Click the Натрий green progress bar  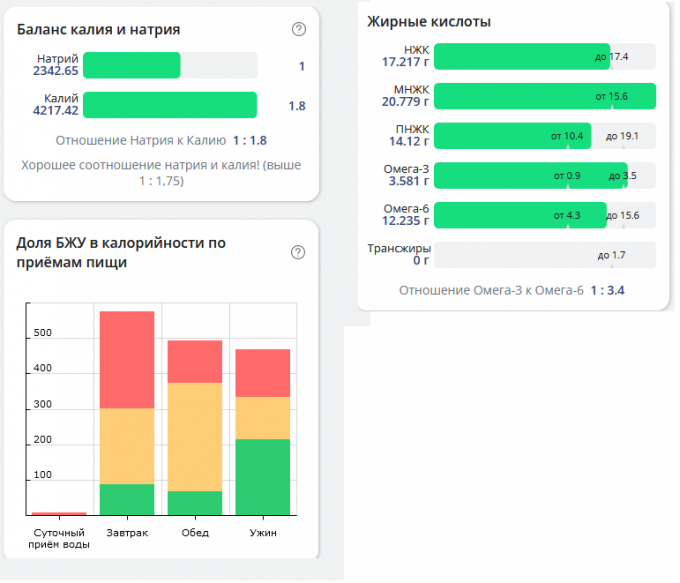pyautogui.click(x=132, y=66)
